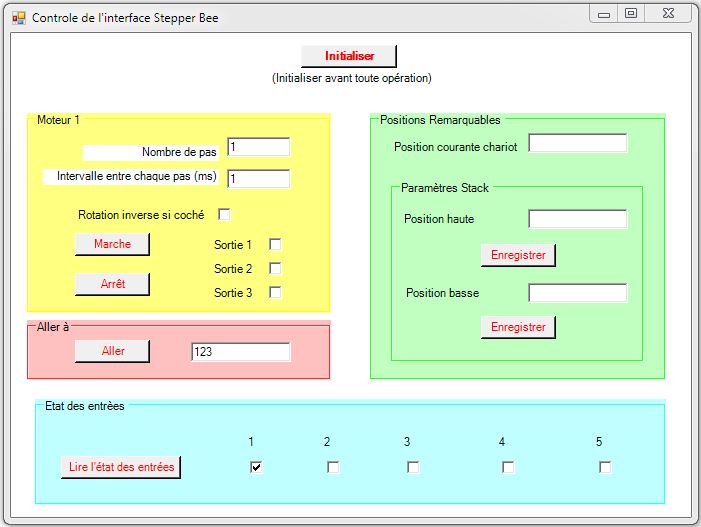This screenshot has width=701, height=527.
Task: Click Enregistrer under Position haute
Action: (518, 255)
